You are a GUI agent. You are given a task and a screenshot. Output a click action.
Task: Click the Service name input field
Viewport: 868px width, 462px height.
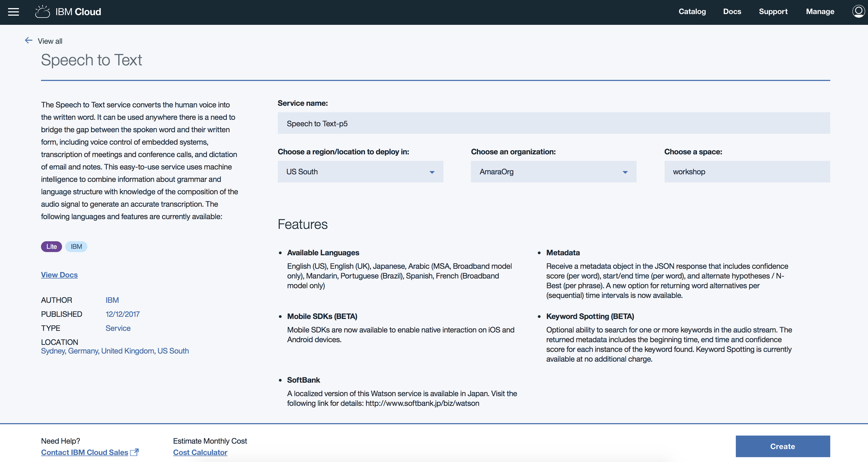pyautogui.click(x=553, y=123)
